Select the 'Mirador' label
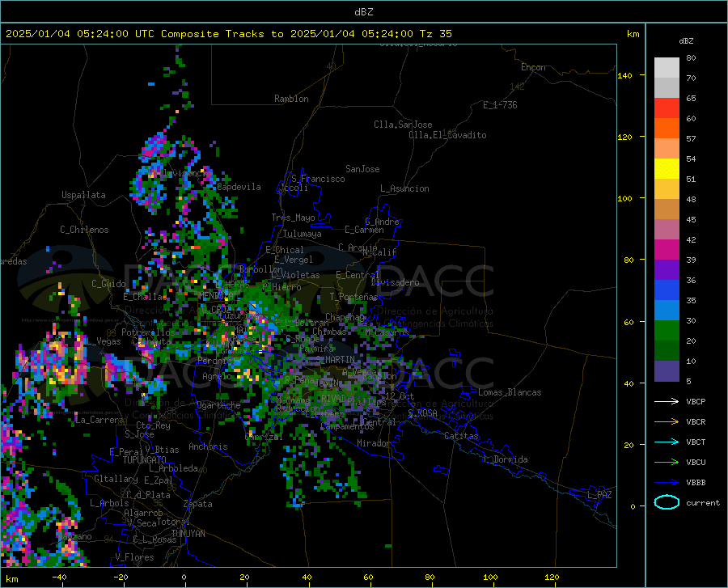 click(x=374, y=443)
